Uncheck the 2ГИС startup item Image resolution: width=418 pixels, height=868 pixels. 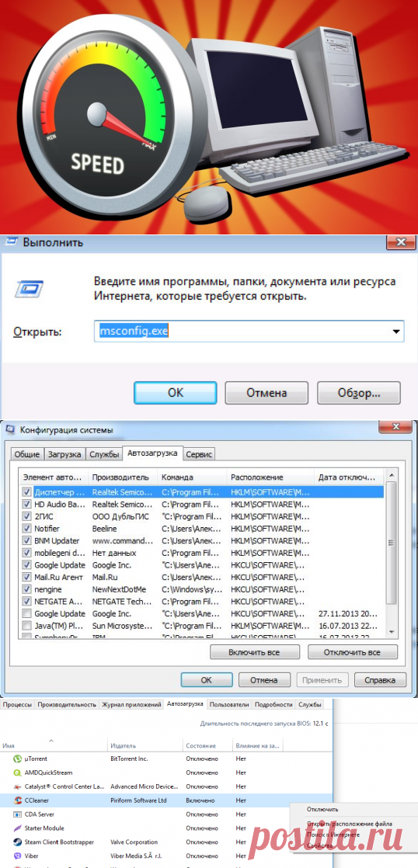(26, 516)
